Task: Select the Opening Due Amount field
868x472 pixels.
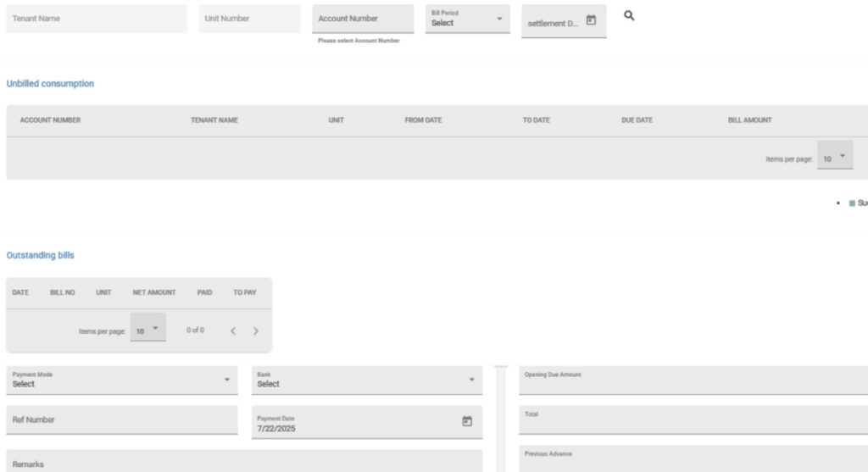Action: [x=693, y=380]
